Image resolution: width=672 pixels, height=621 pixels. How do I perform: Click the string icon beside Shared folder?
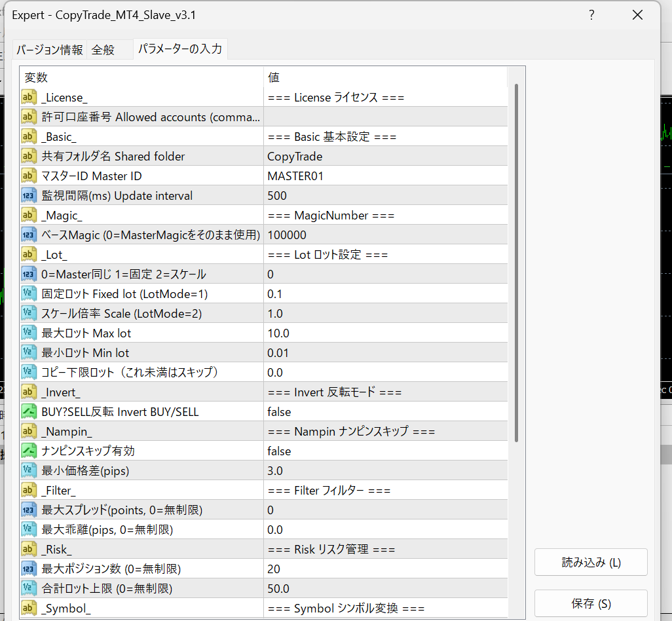point(29,157)
